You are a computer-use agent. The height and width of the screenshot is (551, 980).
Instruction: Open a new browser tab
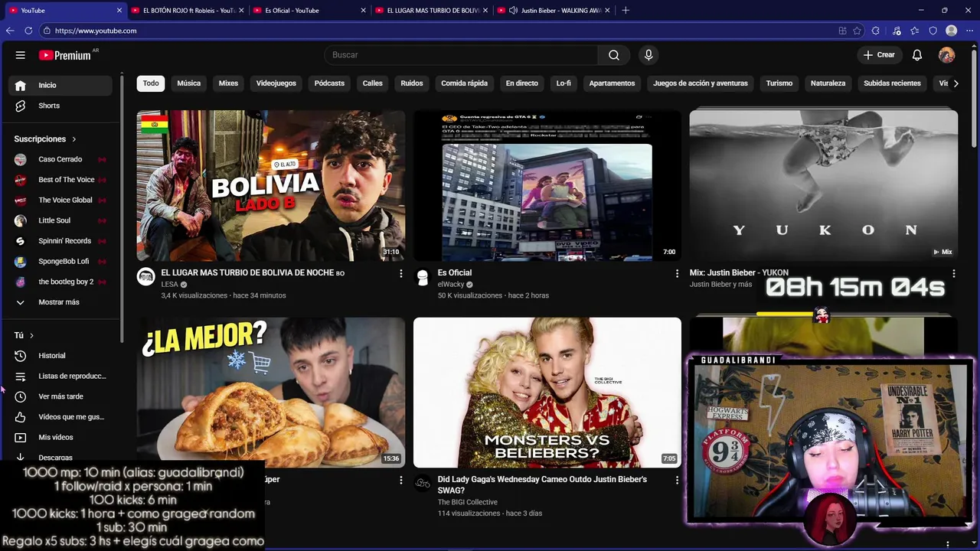tap(626, 11)
